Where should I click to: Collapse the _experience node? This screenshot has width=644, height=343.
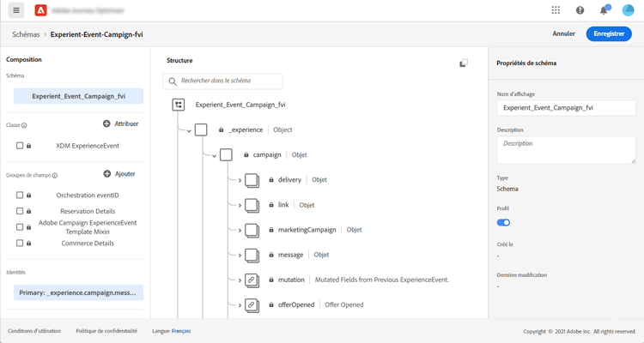point(189,130)
